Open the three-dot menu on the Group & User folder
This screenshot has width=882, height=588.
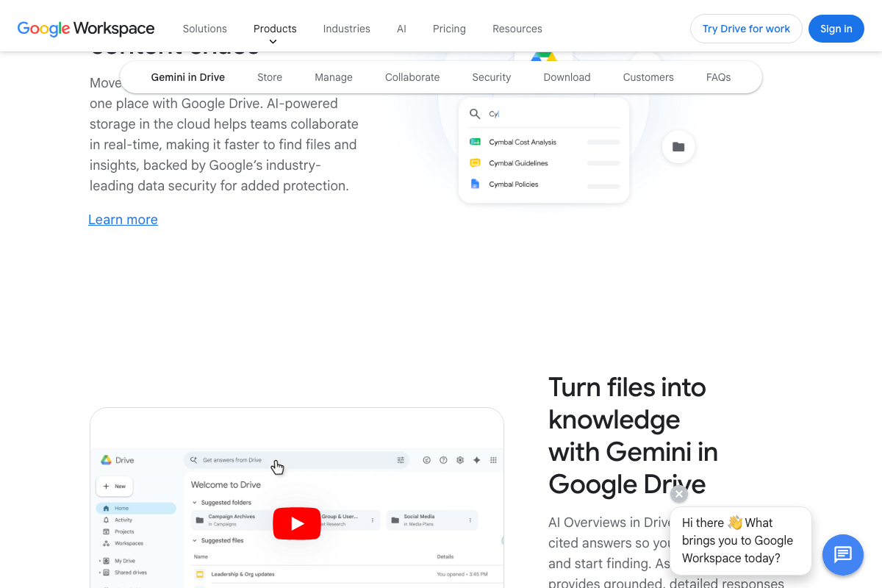(x=373, y=520)
